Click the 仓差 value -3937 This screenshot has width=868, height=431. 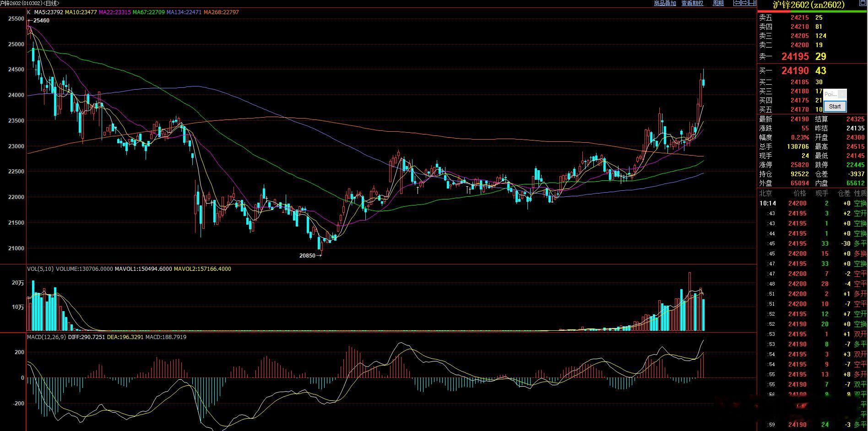(856, 174)
